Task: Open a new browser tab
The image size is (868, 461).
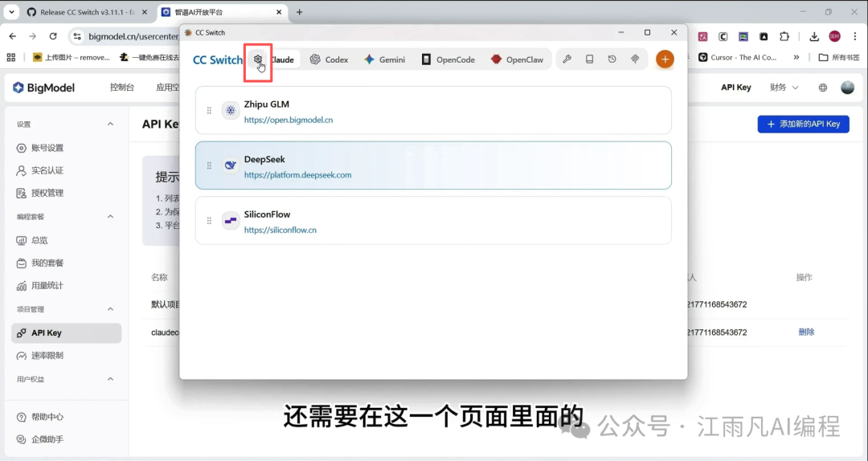Action: coord(299,12)
